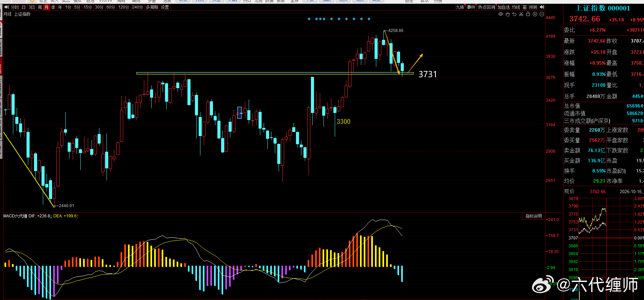Toggle the 事件 events overlay
The width and height of the screenshot is (644, 300).
click(471, 7)
